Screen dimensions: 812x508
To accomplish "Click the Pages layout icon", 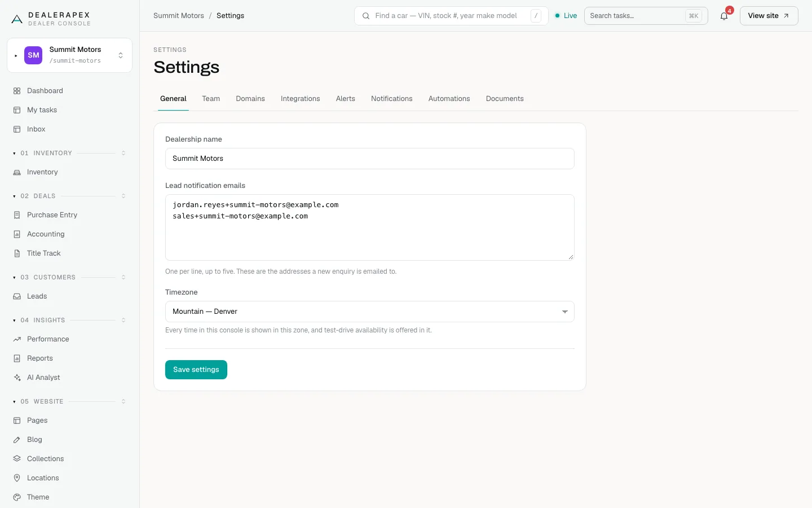I will point(17,421).
